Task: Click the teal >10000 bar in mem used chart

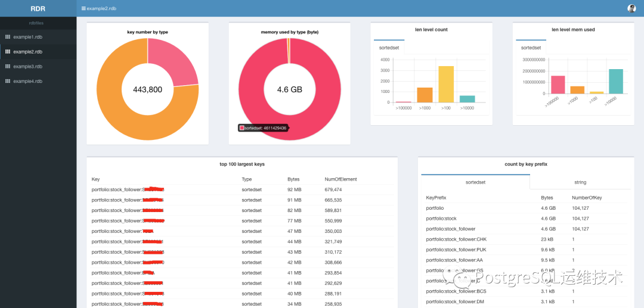Action: [615, 81]
